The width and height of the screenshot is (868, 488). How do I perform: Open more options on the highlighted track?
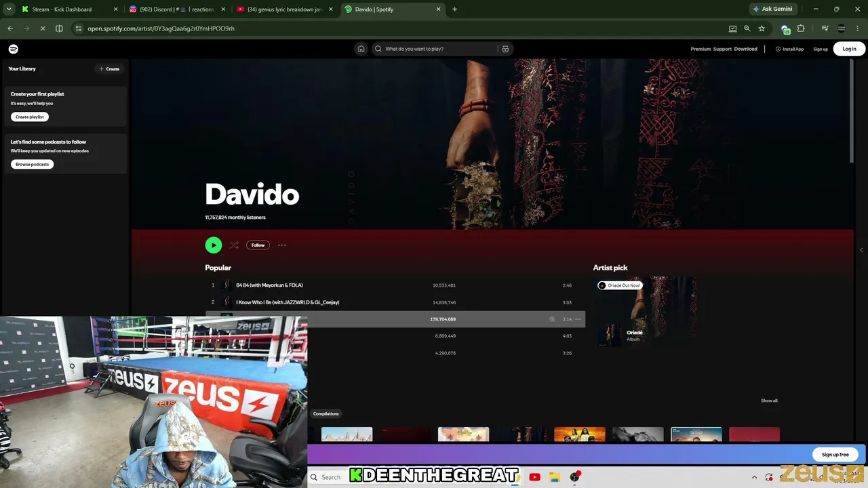pyautogui.click(x=578, y=319)
